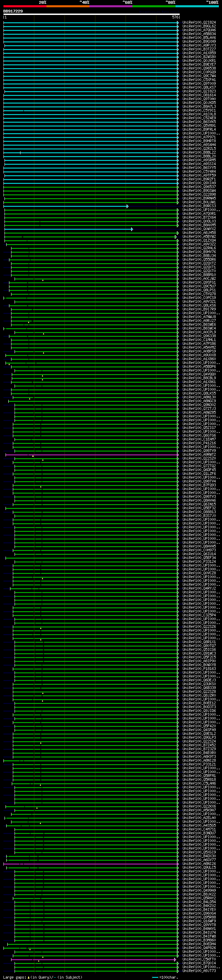Select the UniRef100_Q55DR6 label
This screenshot has height=980, width=222.
coord(199,259)
